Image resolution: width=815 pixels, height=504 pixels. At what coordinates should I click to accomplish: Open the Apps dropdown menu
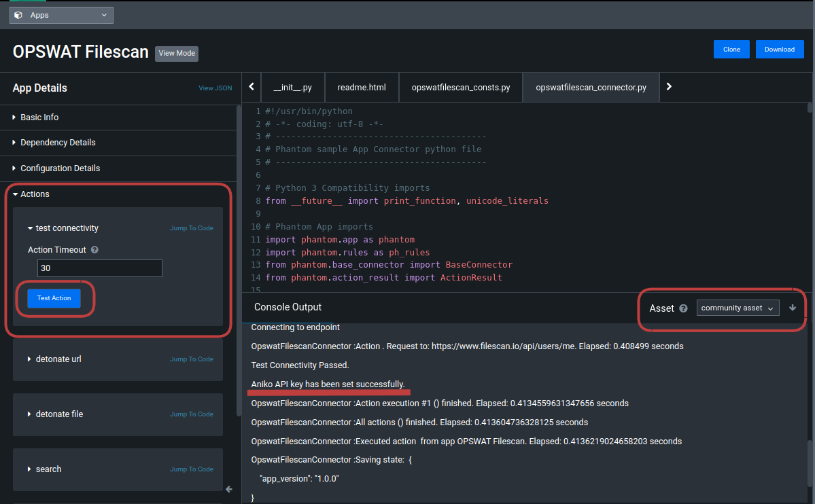tap(61, 15)
